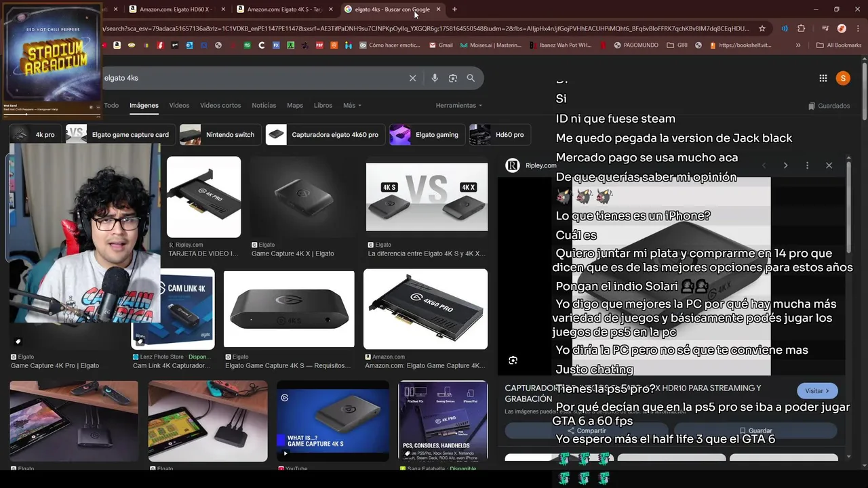Open more options in image preview panel
The height and width of the screenshot is (488, 868).
tap(807, 165)
